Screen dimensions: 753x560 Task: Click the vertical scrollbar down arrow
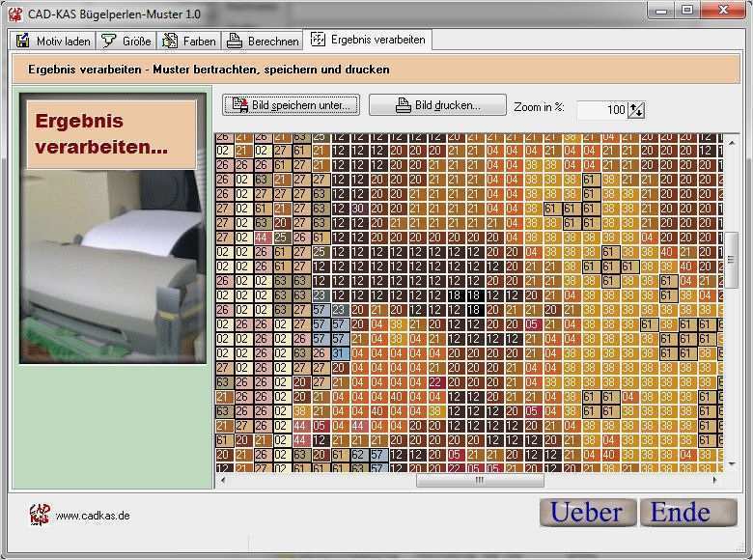coord(732,464)
